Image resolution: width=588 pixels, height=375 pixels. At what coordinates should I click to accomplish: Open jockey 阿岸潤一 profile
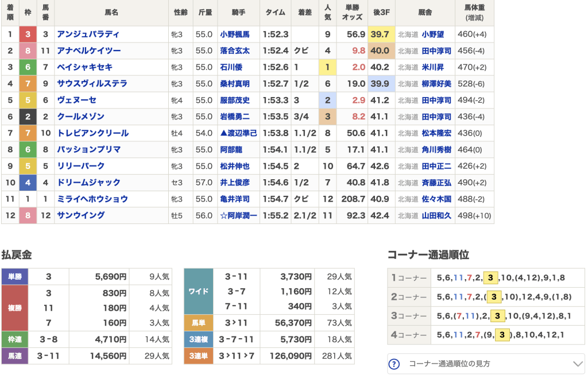tap(238, 216)
